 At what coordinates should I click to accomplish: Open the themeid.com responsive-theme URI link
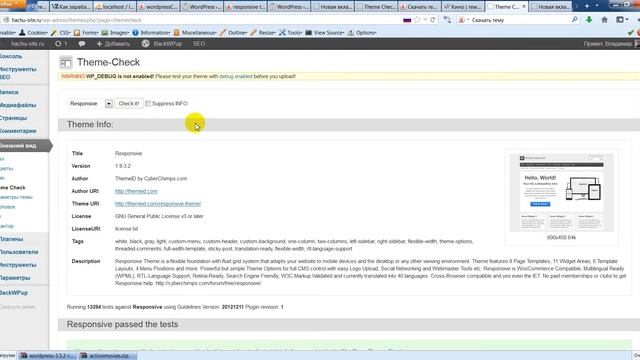click(x=158, y=204)
